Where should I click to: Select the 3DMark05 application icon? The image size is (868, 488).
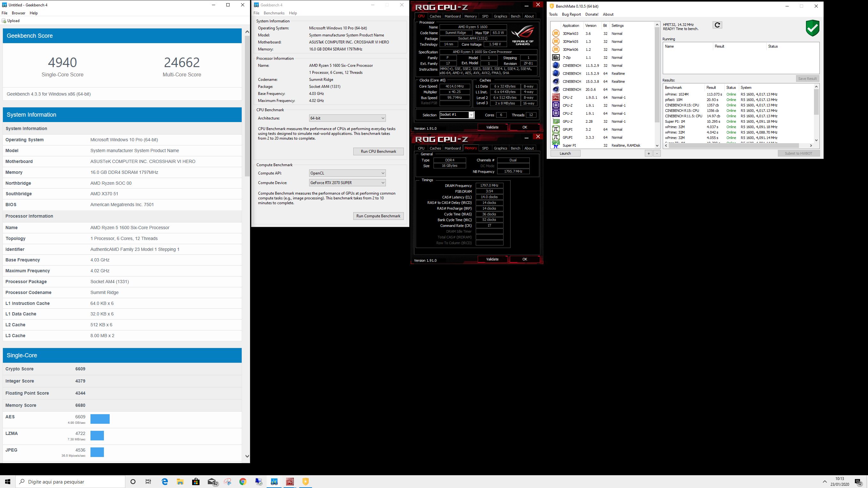point(556,42)
